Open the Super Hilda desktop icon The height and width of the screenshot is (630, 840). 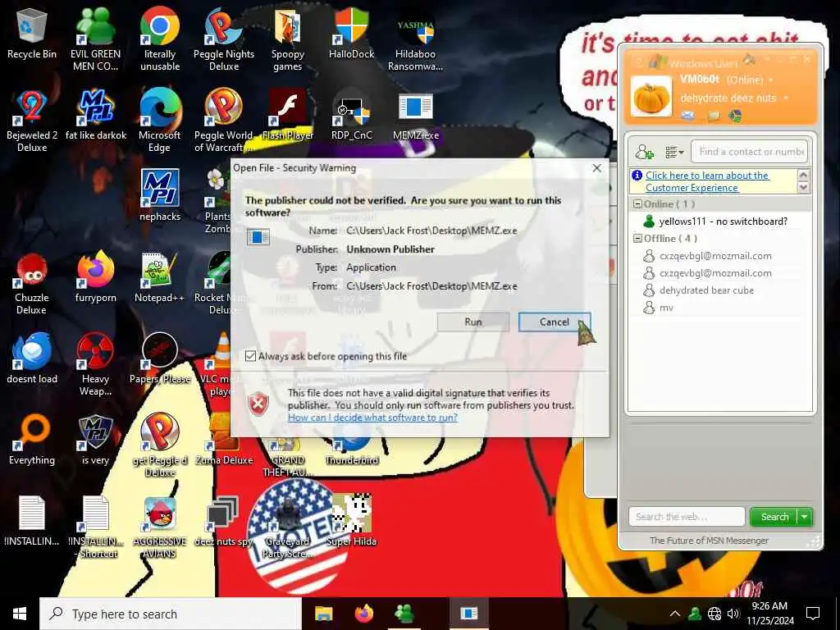[351, 521]
